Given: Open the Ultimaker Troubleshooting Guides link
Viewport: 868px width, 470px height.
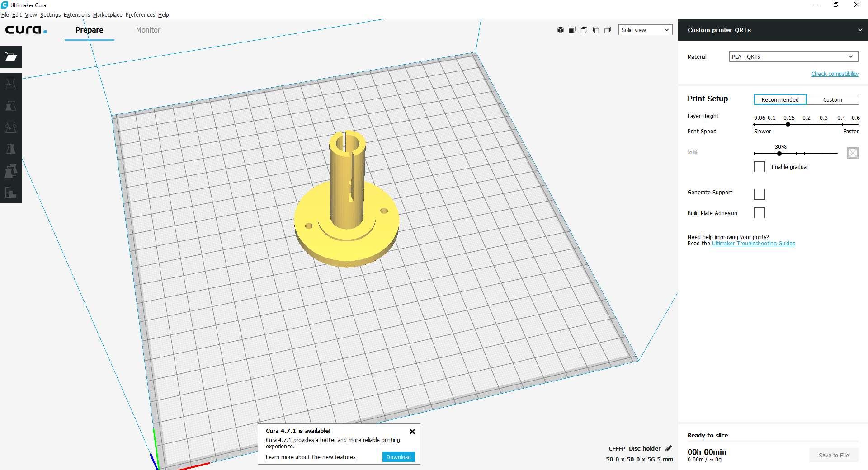Looking at the screenshot, I should click(x=753, y=243).
